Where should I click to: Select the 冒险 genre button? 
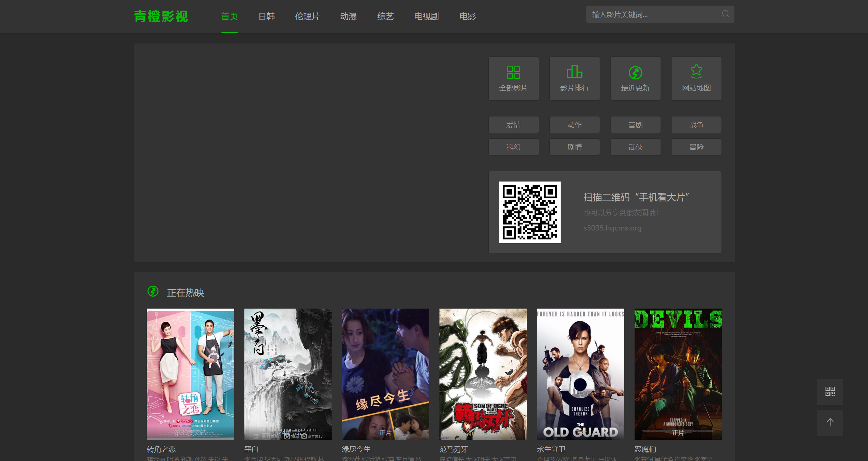[696, 147]
